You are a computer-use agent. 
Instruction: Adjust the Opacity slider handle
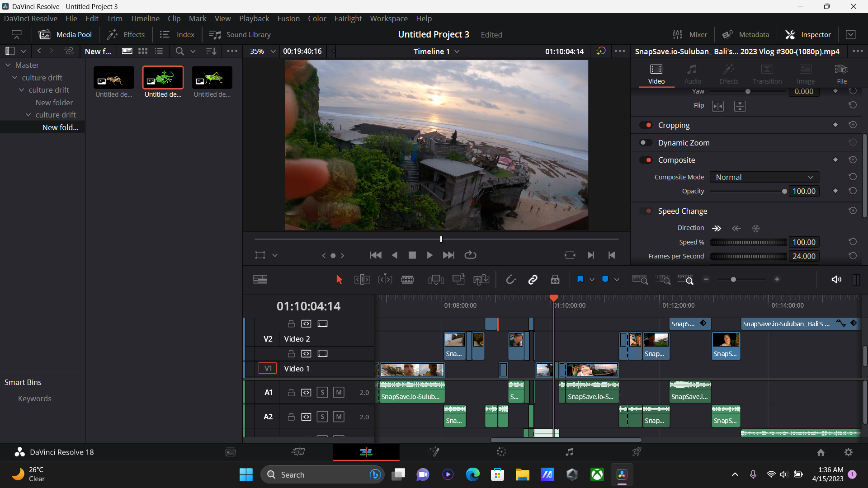pyautogui.click(x=784, y=192)
